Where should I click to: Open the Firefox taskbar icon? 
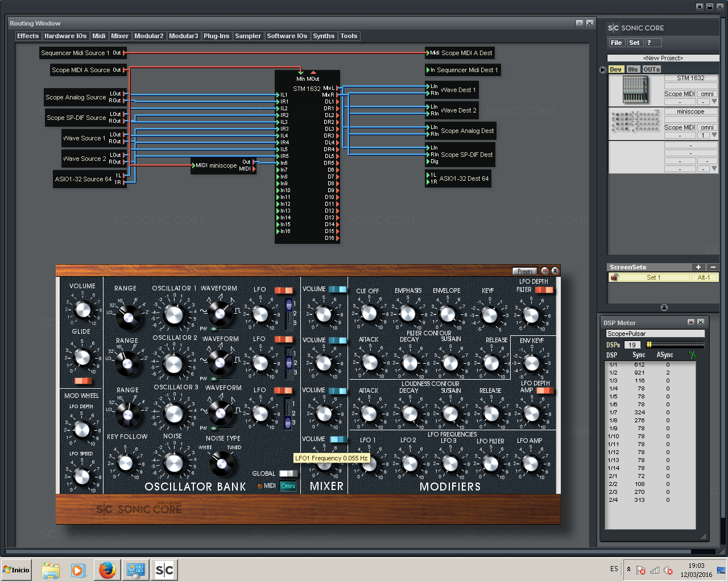pyautogui.click(x=107, y=570)
